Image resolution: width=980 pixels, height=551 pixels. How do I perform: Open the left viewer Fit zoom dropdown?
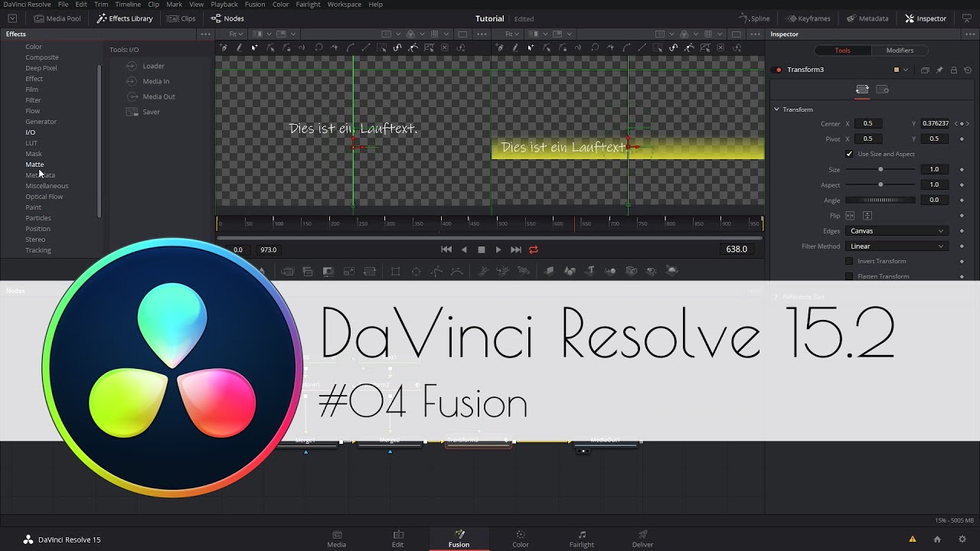point(236,34)
